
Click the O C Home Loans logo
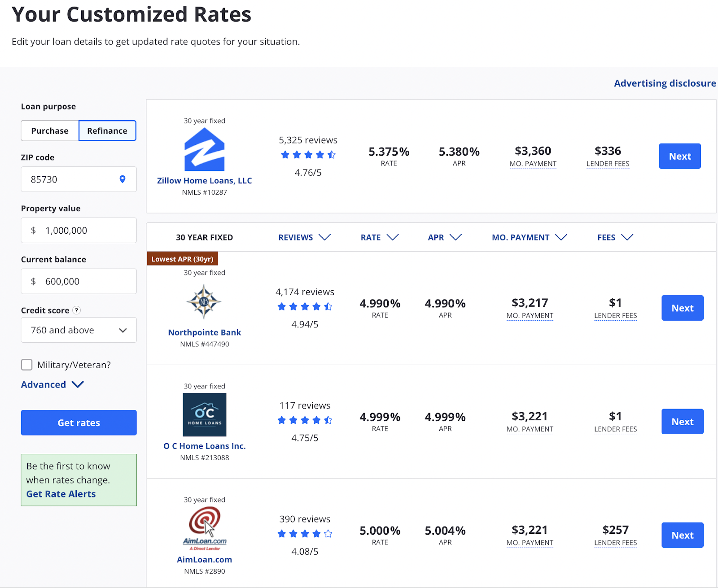(204, 415)
